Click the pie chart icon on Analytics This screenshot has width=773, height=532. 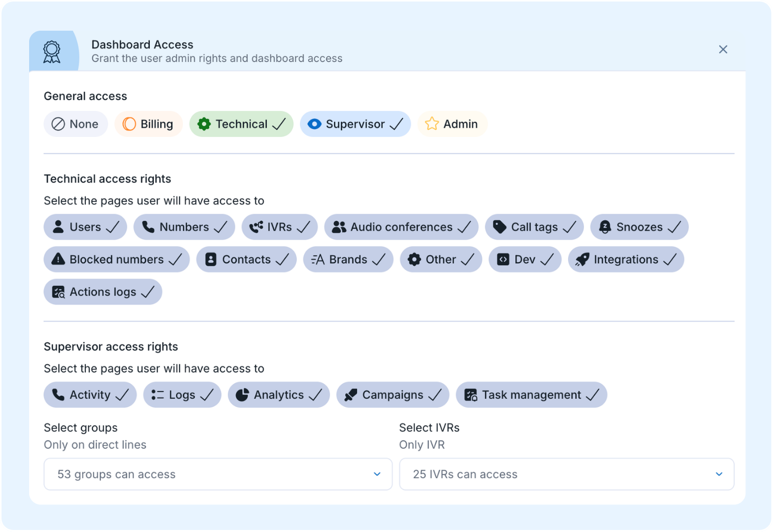(x=242, y=395)
